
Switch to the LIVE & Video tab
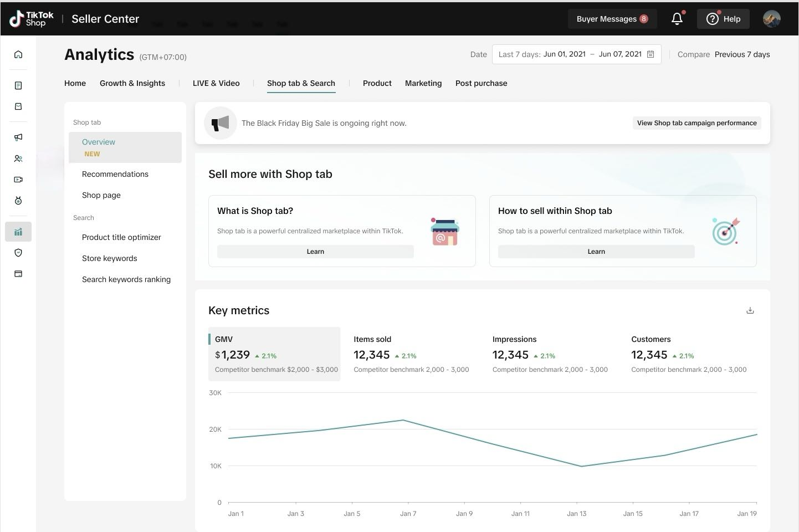(x=216, y=83)
